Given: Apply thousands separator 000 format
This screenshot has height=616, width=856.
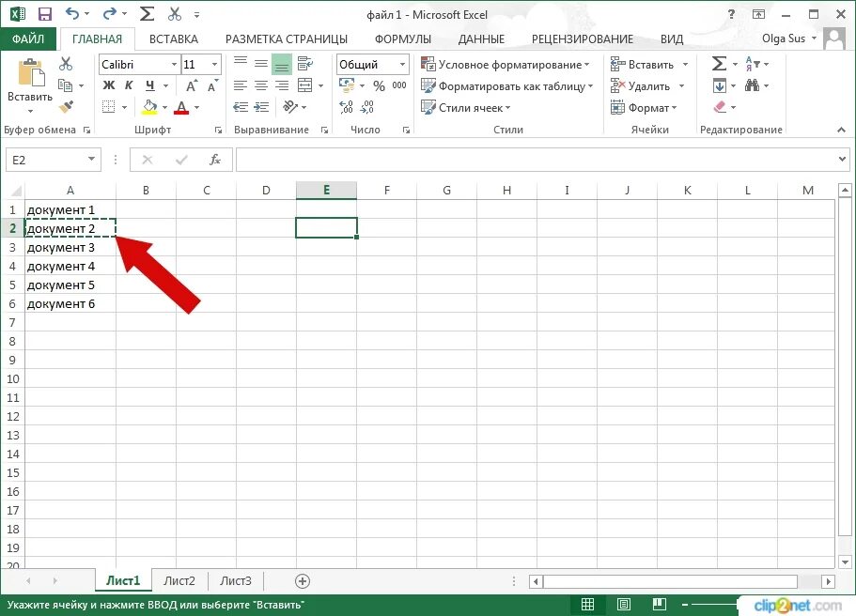Looking at the screenshot, I should pyautogui.click(x=399, y=85).
